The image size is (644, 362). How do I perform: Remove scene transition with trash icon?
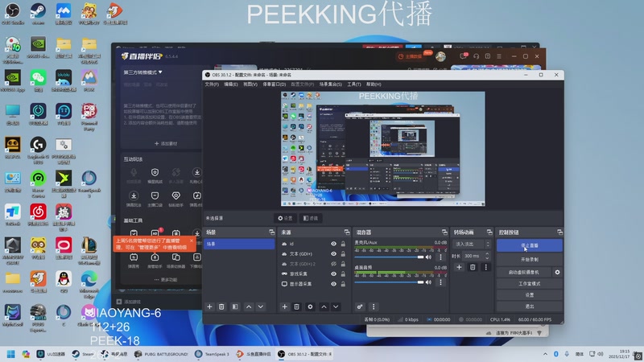point(473,267)
